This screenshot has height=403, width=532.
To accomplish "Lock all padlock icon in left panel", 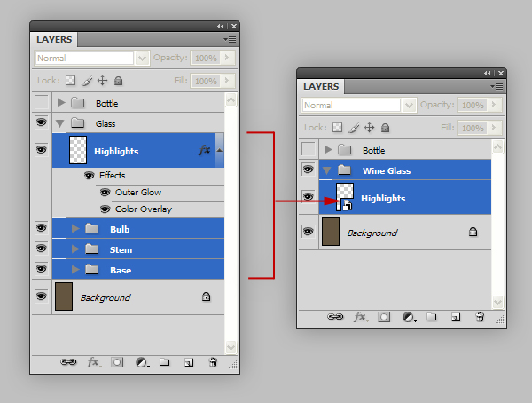I will tap(119, 81).
